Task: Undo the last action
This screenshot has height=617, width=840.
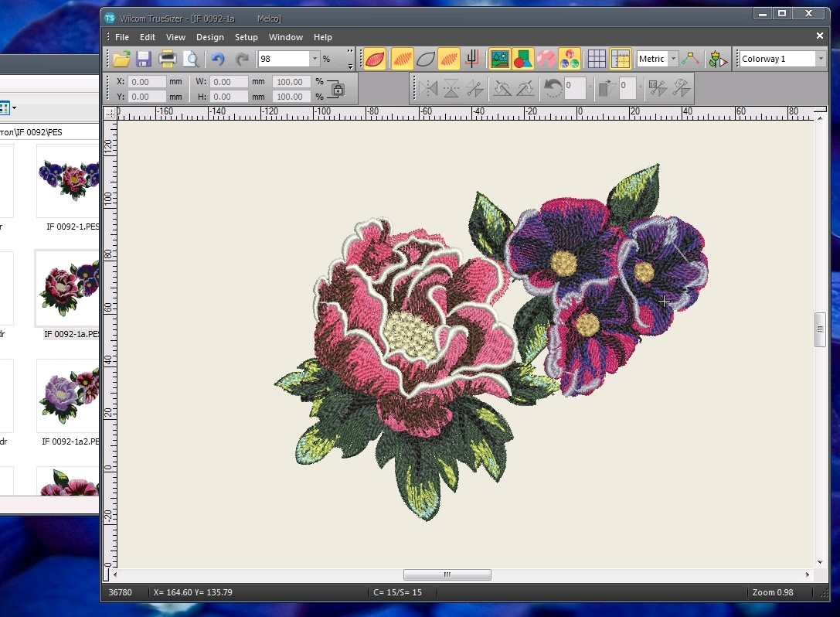Action: click(x=218, y=59)
